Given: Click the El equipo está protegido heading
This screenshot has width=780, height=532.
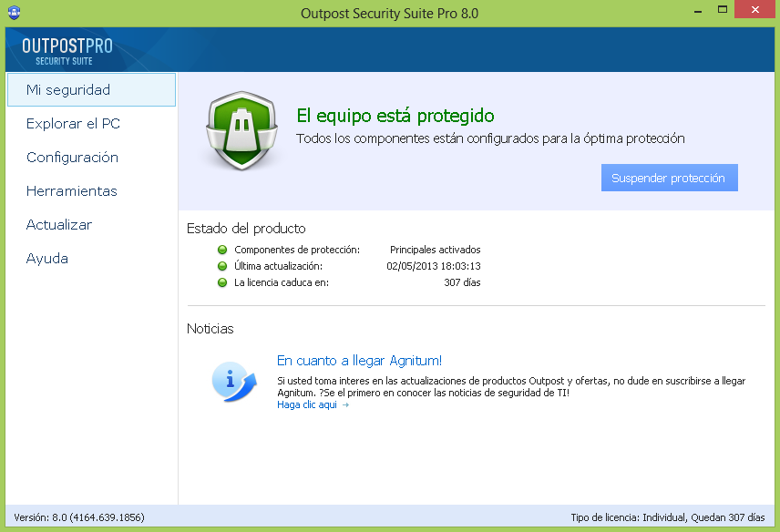Looking at the screenshot, I should pyautogui.click(x=395, y=116).
